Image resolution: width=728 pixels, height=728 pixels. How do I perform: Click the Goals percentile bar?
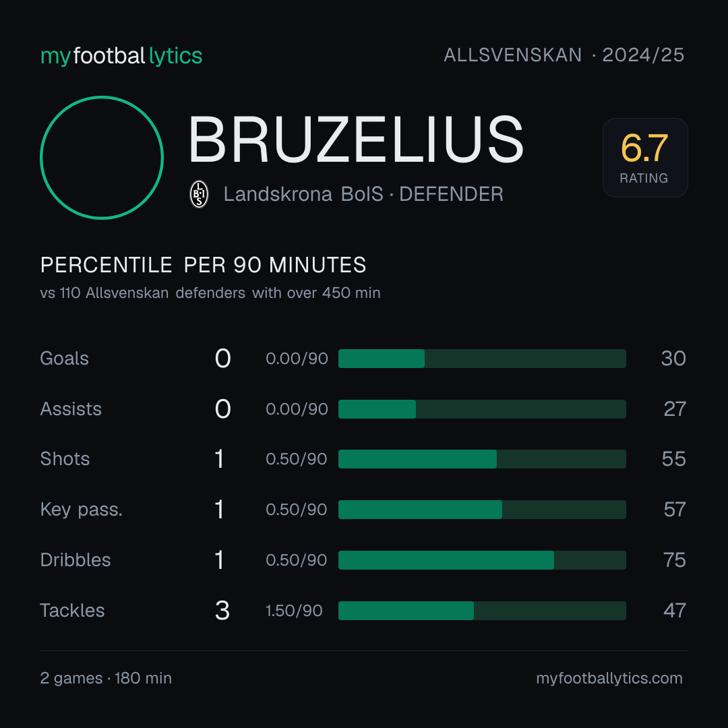[482, 359]
